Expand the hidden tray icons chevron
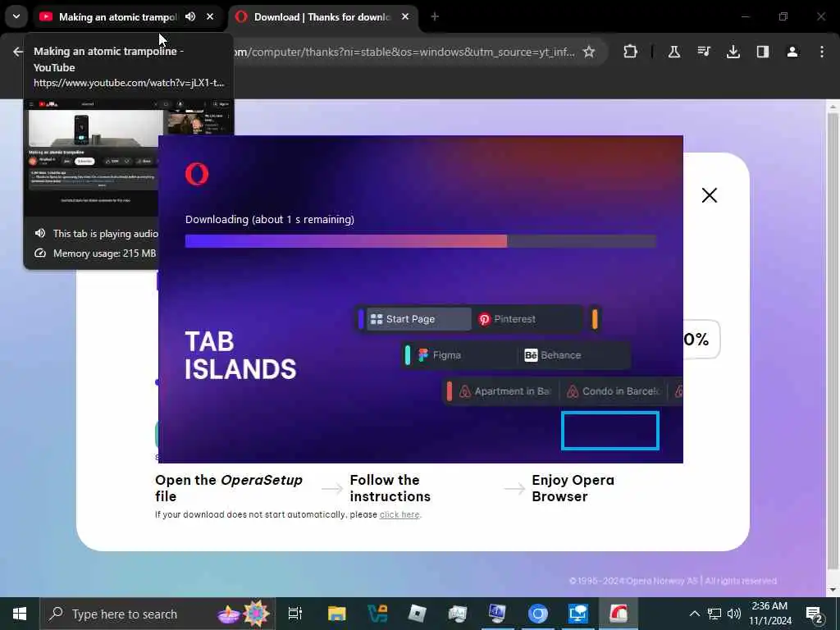Viewport: 840px width, 630px height. (x=694, y=614)
